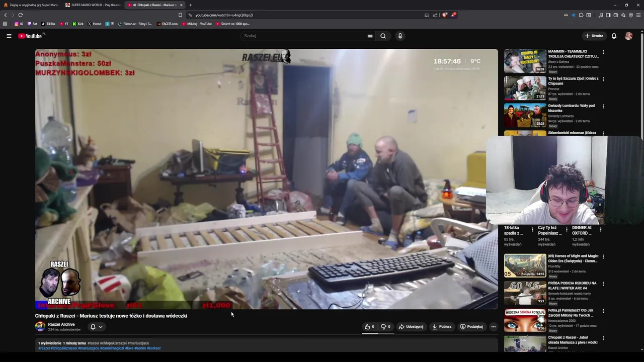Image resolution: width=644 pixels, height=362 pixels.
Task: Switch to the SUPER MARIO WORLD tab
Action: point(93,5)
